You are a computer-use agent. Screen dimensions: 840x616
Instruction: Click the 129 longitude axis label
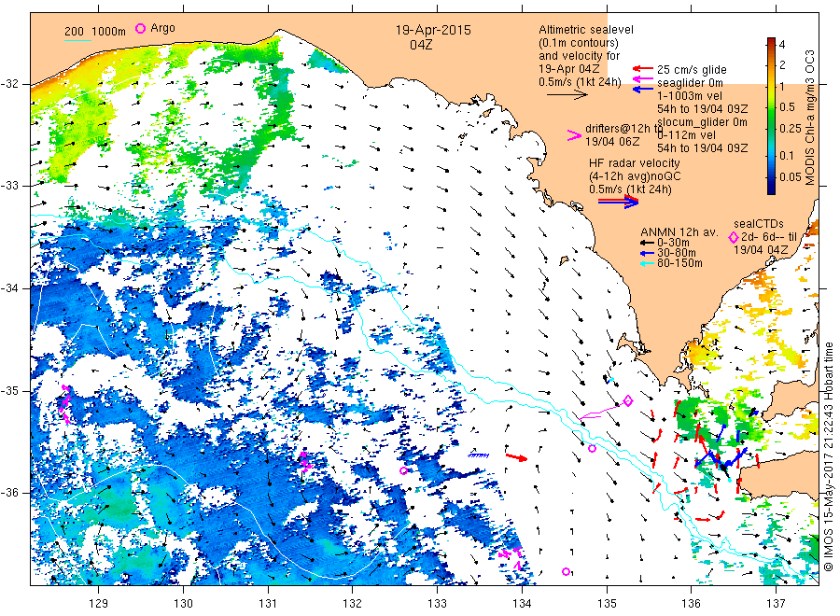99,604
